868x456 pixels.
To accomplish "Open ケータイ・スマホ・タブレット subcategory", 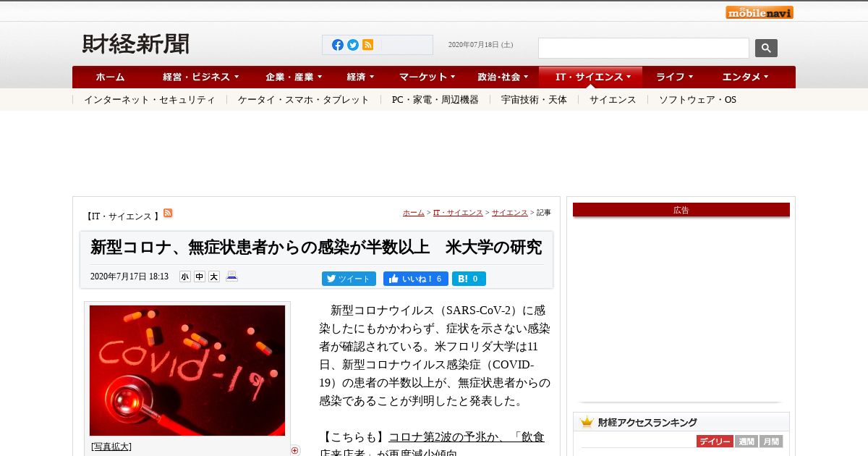I will tap(304, 100).
